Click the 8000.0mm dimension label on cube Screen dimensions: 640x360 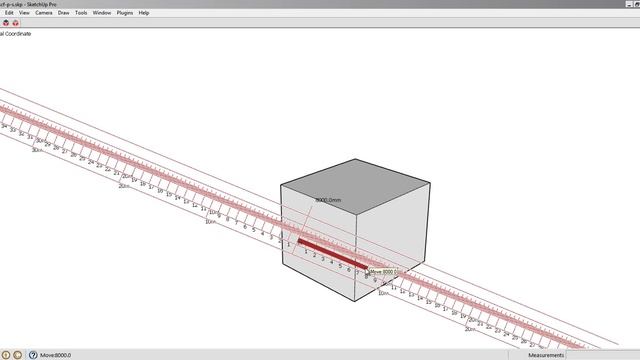(328, 200)
